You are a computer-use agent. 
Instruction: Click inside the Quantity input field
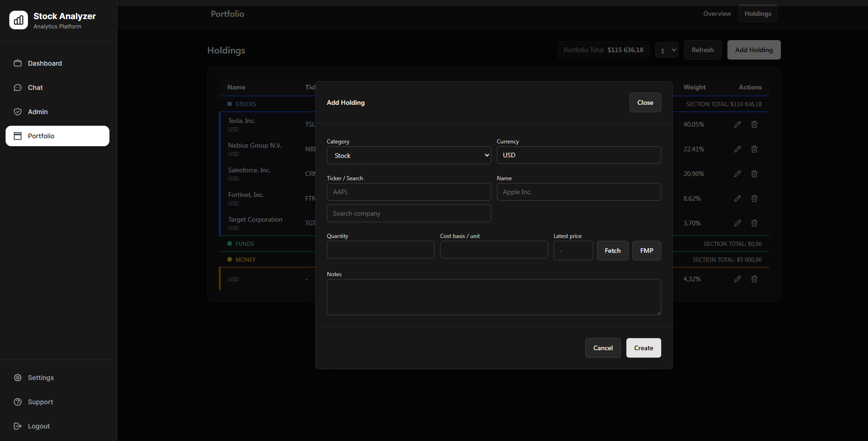[x=380, y=249]
